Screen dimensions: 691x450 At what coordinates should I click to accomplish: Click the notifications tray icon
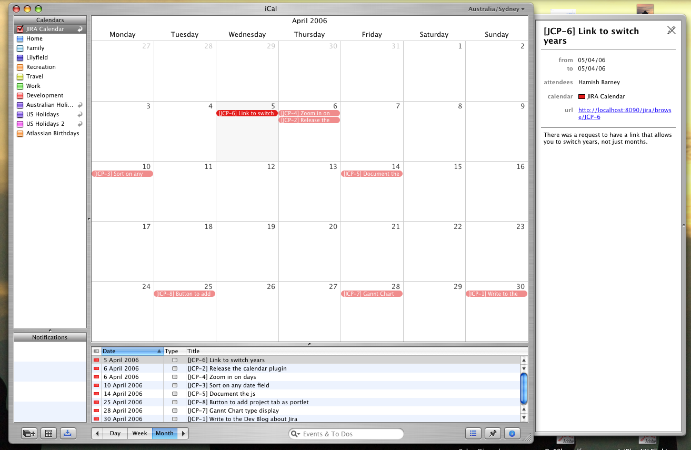click(x=68, y=433)
